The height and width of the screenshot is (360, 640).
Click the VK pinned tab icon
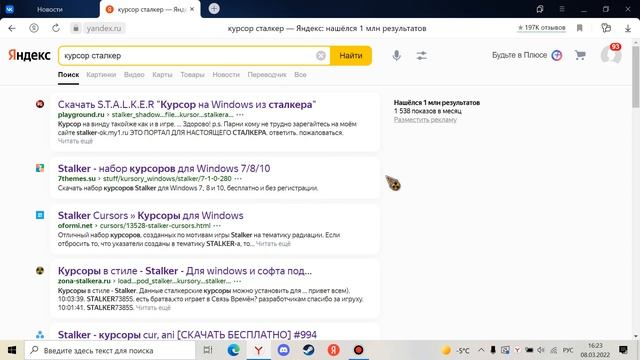click(x=9, y=9)
